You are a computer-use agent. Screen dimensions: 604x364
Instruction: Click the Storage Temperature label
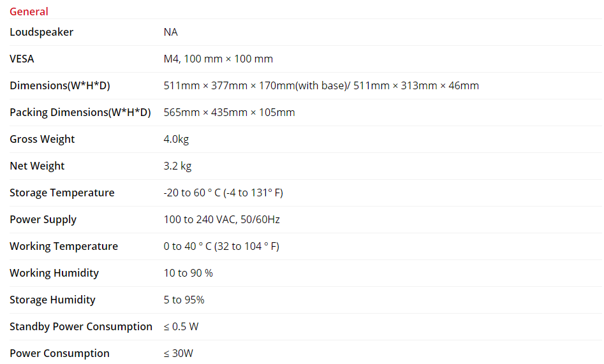point(62,193)
